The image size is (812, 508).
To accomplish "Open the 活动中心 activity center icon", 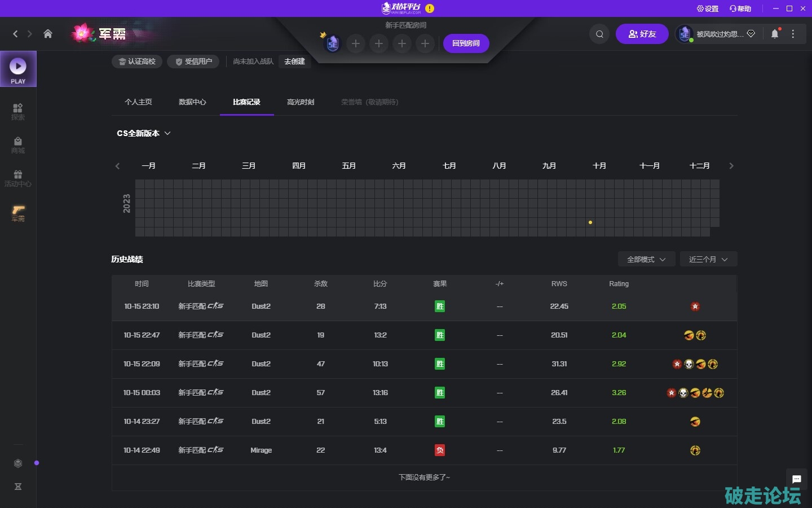I will (18, 178).
